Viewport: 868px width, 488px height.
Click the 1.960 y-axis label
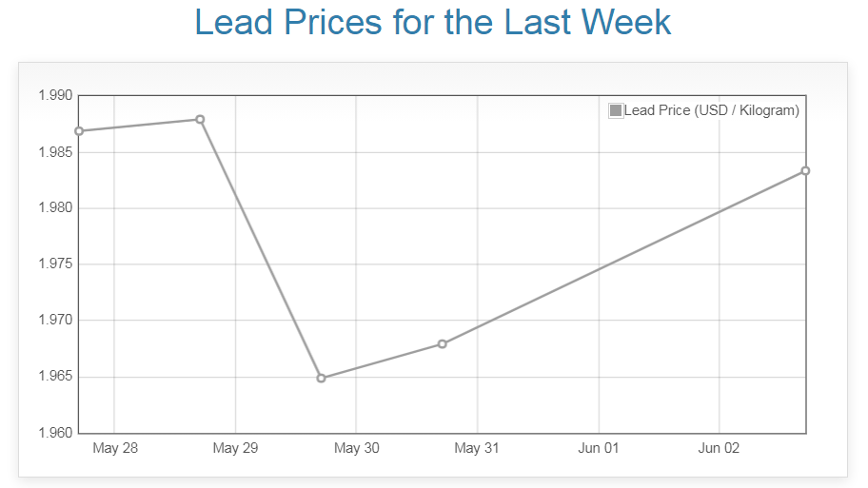coord(55,434)
